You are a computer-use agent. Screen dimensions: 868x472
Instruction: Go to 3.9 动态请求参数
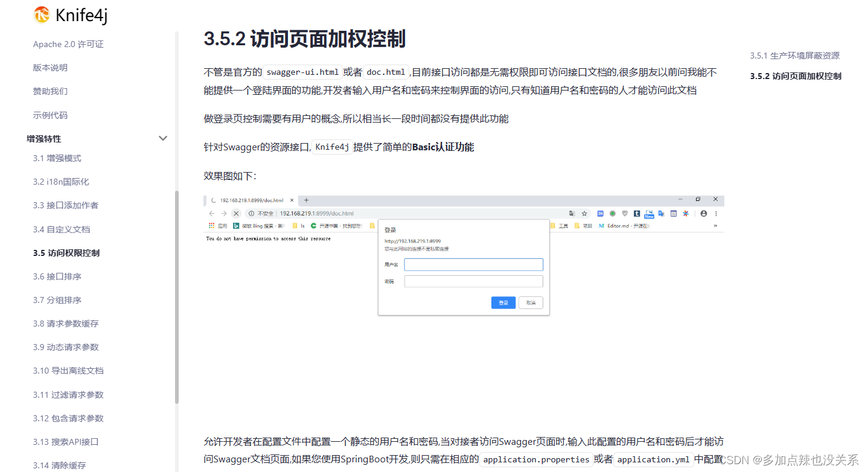(66, 347)
